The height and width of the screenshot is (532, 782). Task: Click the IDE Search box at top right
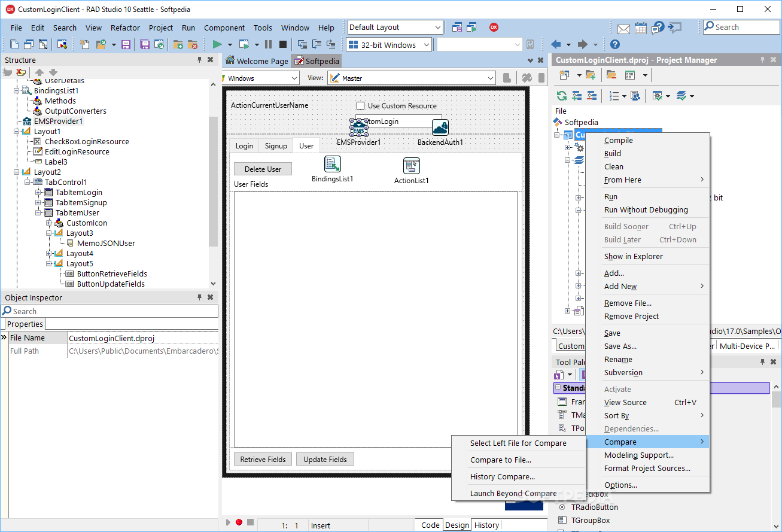tap(741, 27)
